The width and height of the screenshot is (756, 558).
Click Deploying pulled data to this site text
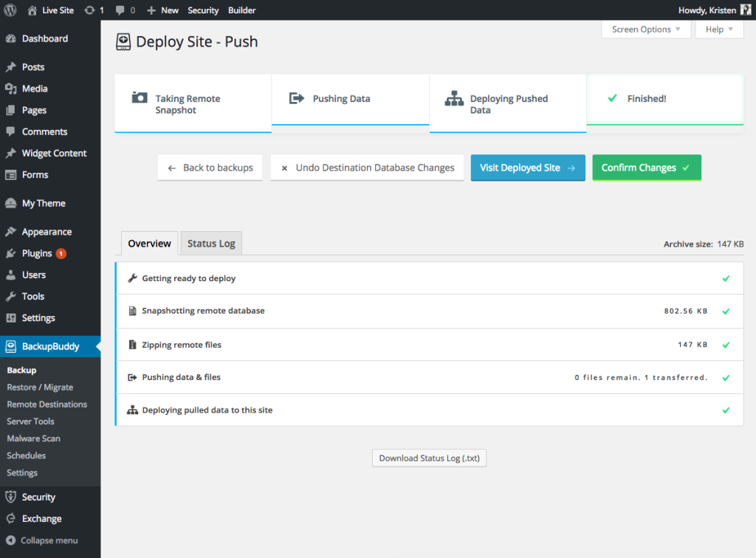[207, 410]
